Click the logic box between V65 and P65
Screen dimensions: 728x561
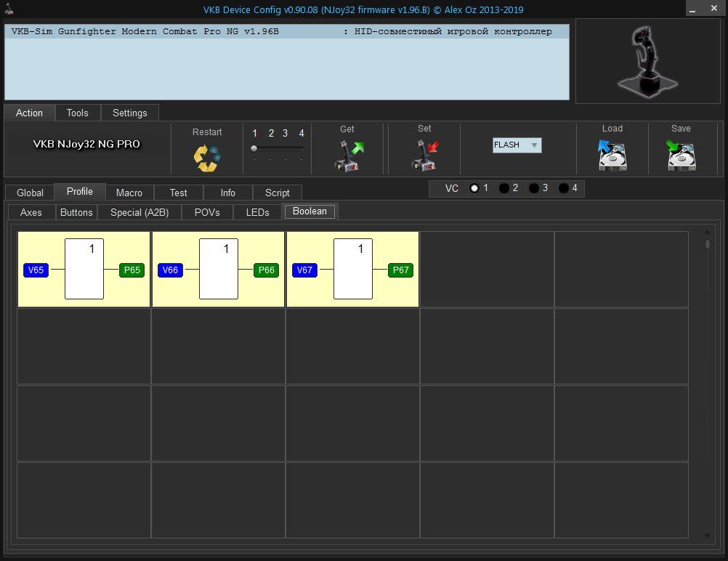point(84,269)
